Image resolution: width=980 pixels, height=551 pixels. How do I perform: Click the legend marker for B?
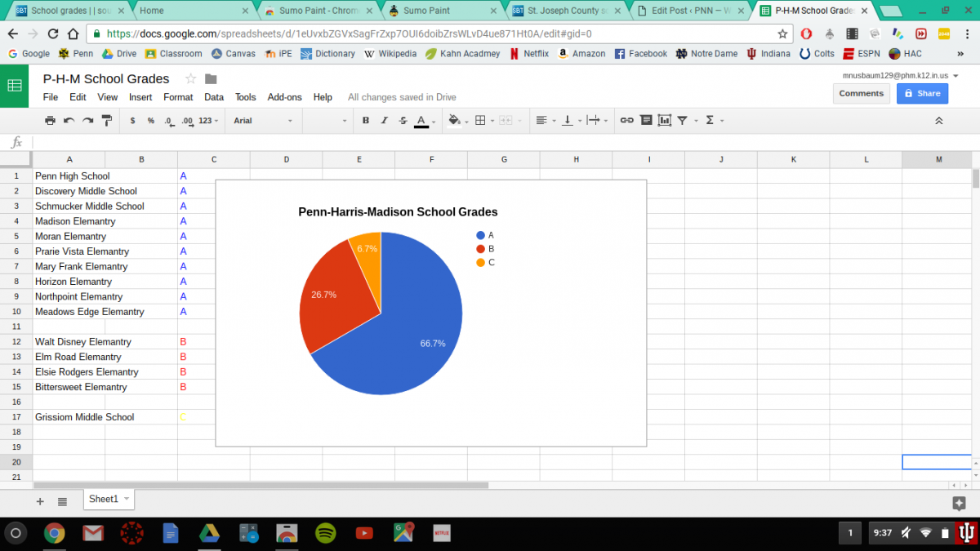[x=480, y=249]
